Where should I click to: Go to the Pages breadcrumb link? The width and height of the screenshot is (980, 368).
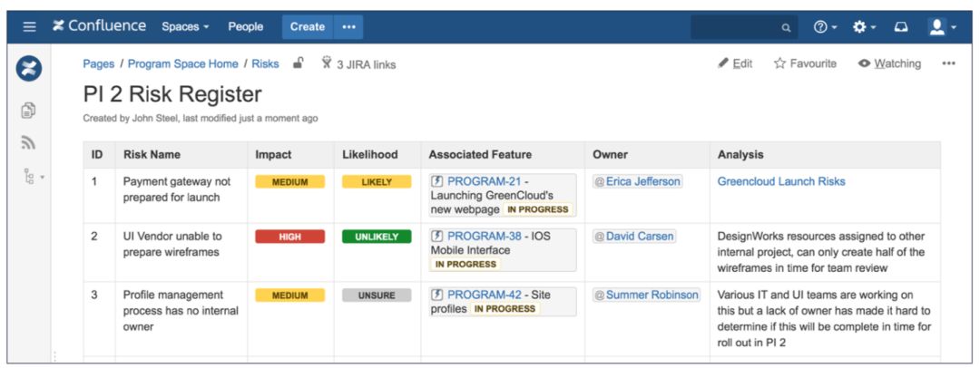99,63
